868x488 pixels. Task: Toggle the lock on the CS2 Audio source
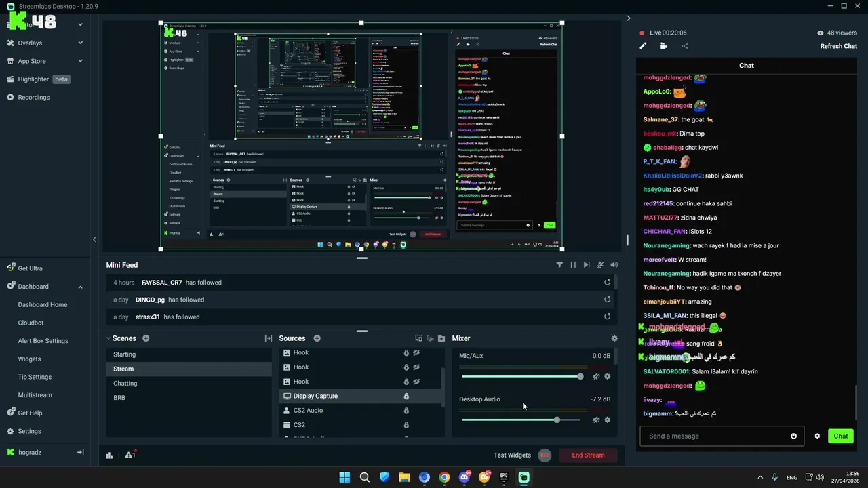tap(406, 410)
